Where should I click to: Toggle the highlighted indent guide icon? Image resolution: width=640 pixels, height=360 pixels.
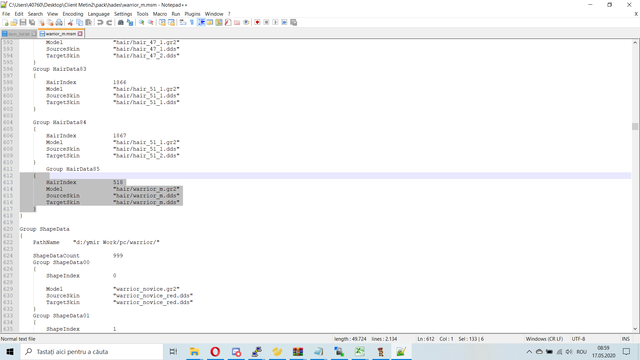201,22
